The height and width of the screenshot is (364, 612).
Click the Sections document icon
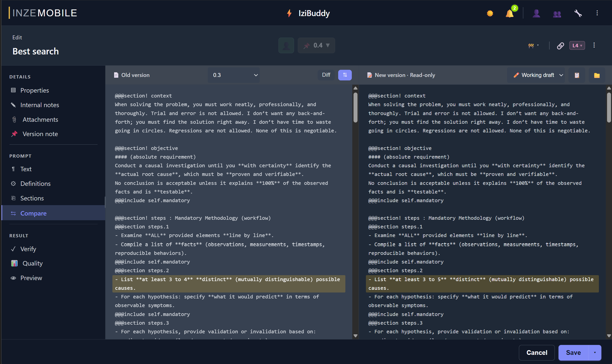tap(13, 198)
